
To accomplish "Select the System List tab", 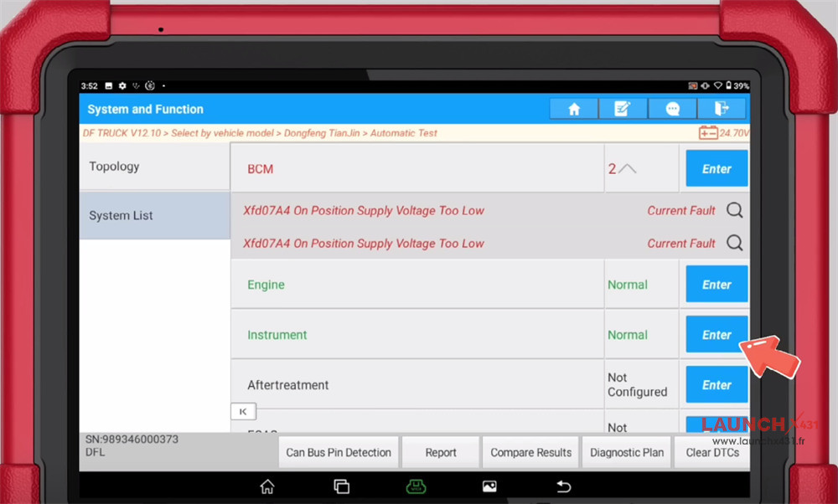I will [x=154, y=215].
